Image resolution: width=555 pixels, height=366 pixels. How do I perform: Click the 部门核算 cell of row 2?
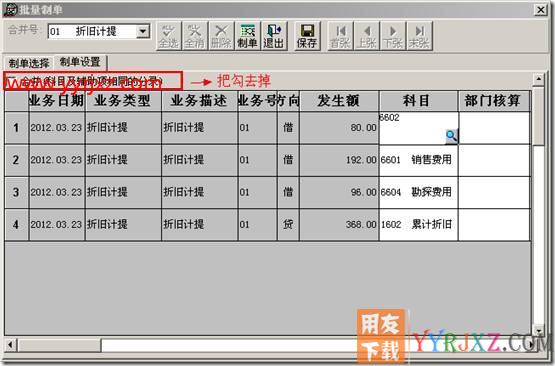click(494, 160)
